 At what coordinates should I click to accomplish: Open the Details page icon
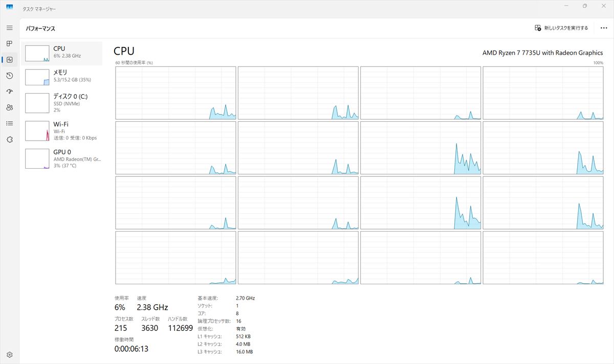click(9, 123)
